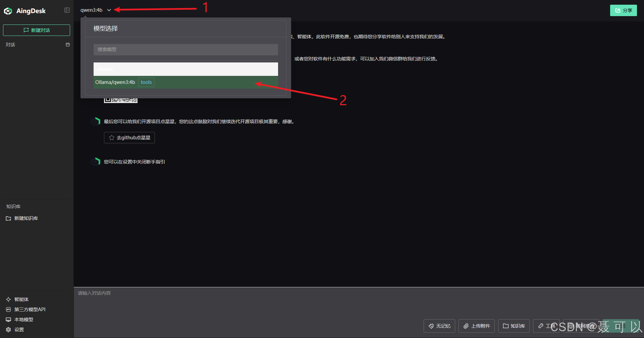Click the API icon beside 第三方模型API

(8, 309)
